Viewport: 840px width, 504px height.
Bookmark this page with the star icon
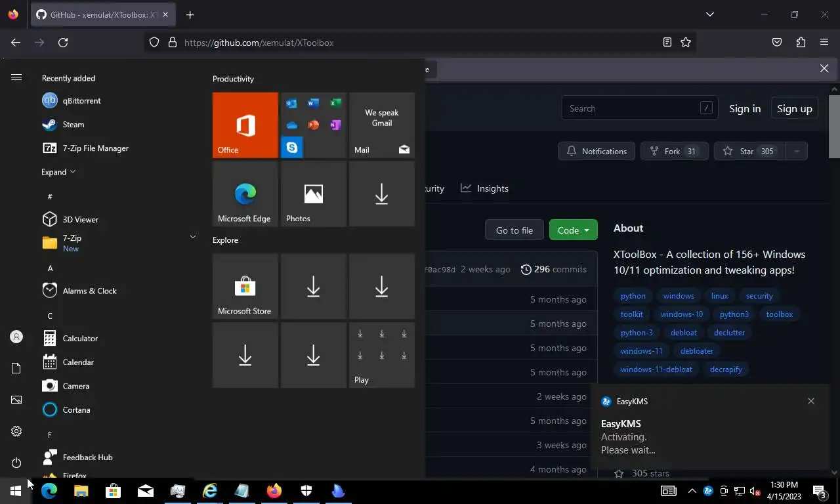pos(686,43)
